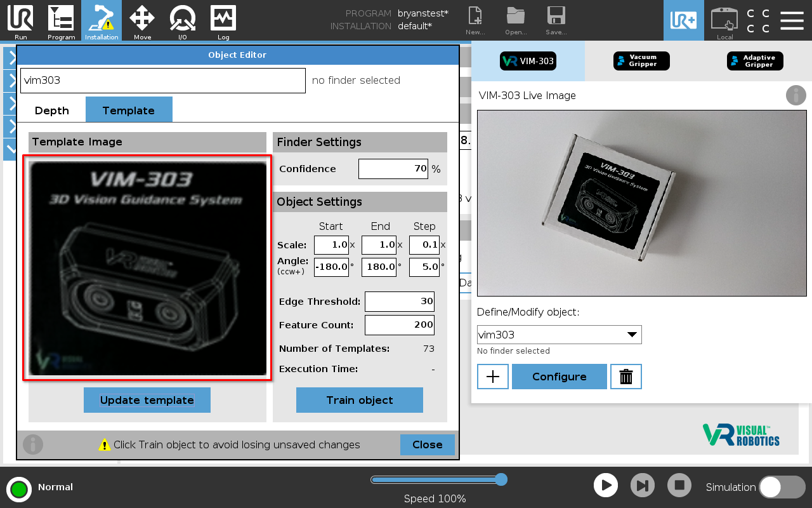Viewport: 812px width, 508px height.
Task: Click the Step forward button
Action: pos(643,486)
